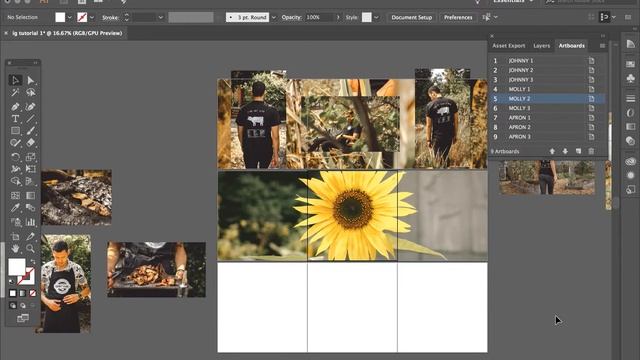
Task: Click the sunflower image on canvas
Action: 352,216
